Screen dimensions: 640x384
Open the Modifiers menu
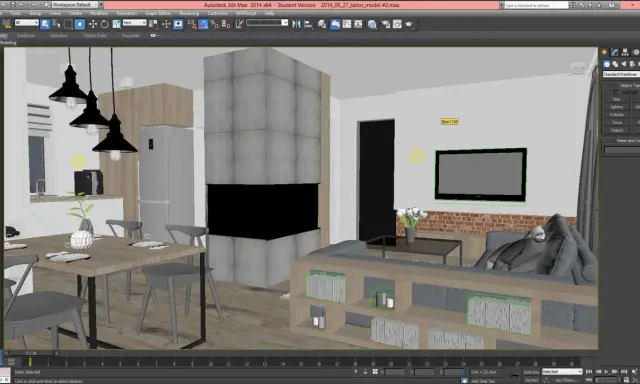click(99, 13)
